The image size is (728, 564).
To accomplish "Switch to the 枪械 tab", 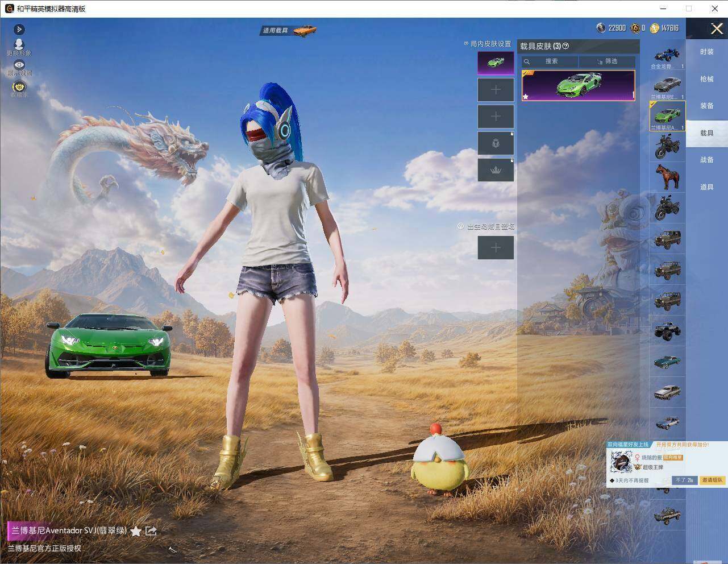I will click(x=706, y=79).
